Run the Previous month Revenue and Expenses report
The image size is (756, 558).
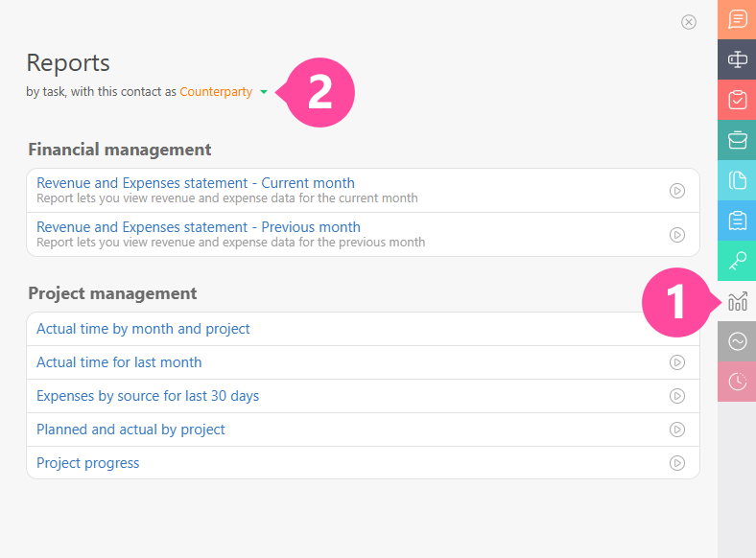[676, 235]
